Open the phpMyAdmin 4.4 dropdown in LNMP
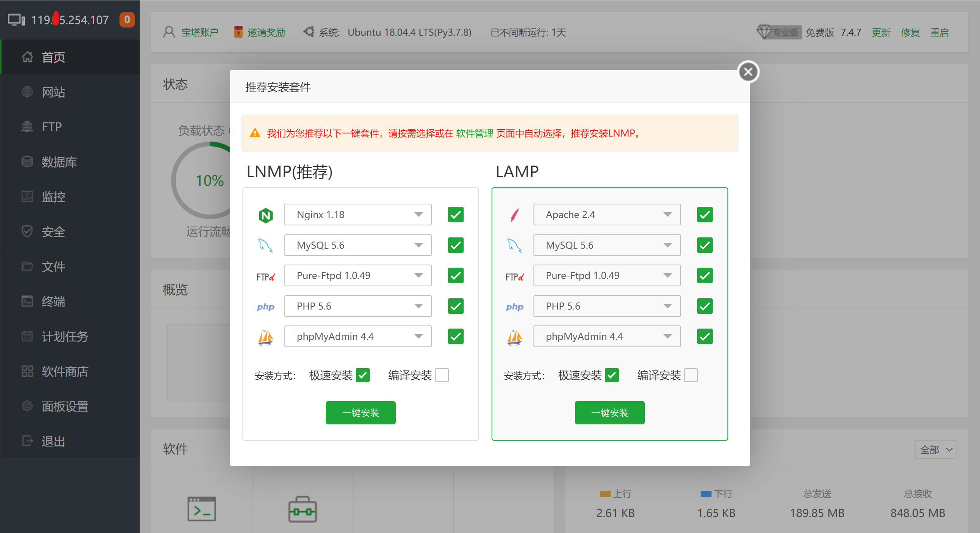980x533 pixels. 358,336
